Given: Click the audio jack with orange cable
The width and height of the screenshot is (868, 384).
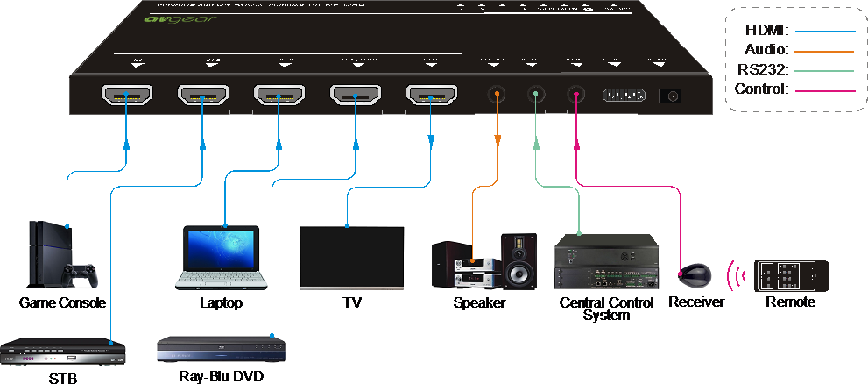Looking at the screenshot, I should tap(497, 94).
